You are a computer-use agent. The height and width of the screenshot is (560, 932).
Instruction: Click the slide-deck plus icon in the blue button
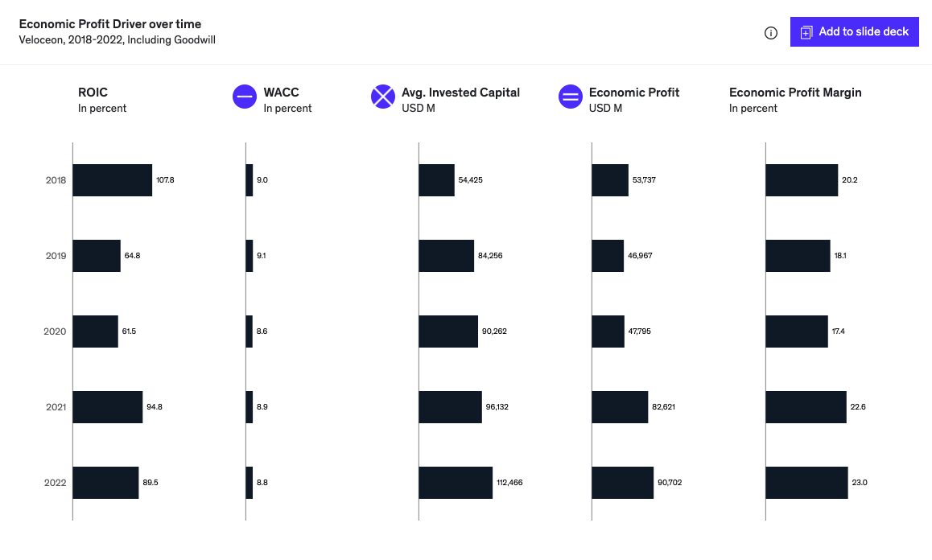coord(806,31)
